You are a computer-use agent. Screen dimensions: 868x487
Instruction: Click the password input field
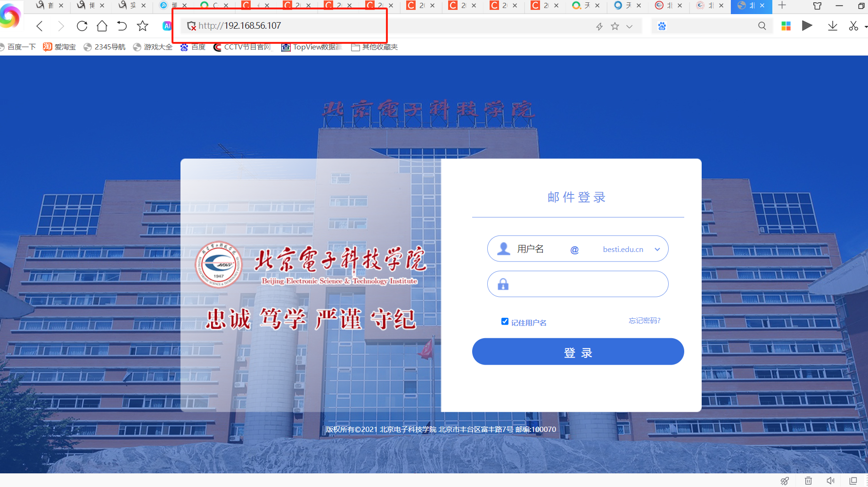pyautogui.click(x=578, y=284)
